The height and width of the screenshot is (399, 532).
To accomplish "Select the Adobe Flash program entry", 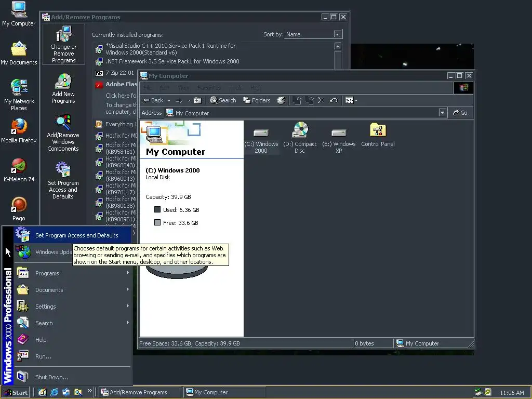I will pyautogui.click(x=116, y=84).
